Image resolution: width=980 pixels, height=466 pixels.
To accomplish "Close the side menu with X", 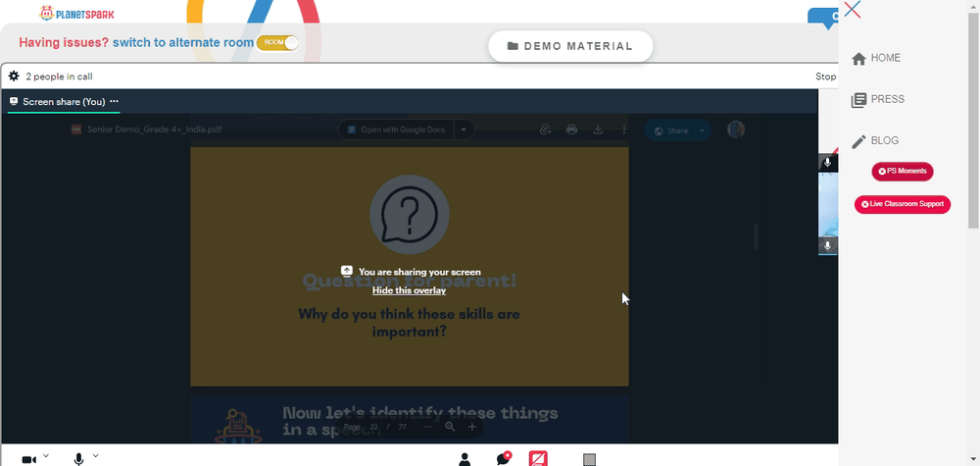I will click(x=852, y=10).
